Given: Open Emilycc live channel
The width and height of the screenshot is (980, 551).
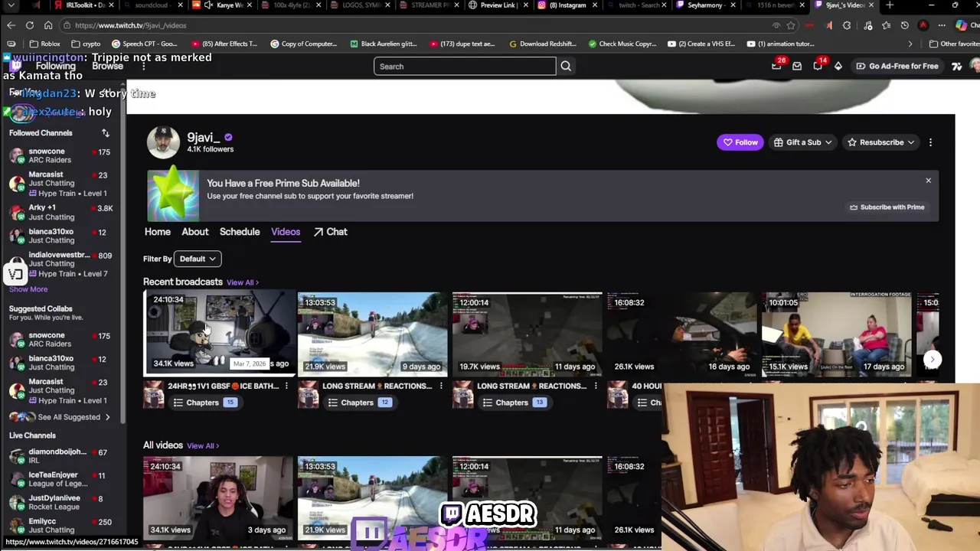Looking at the screenshot, I should (61, 525).
